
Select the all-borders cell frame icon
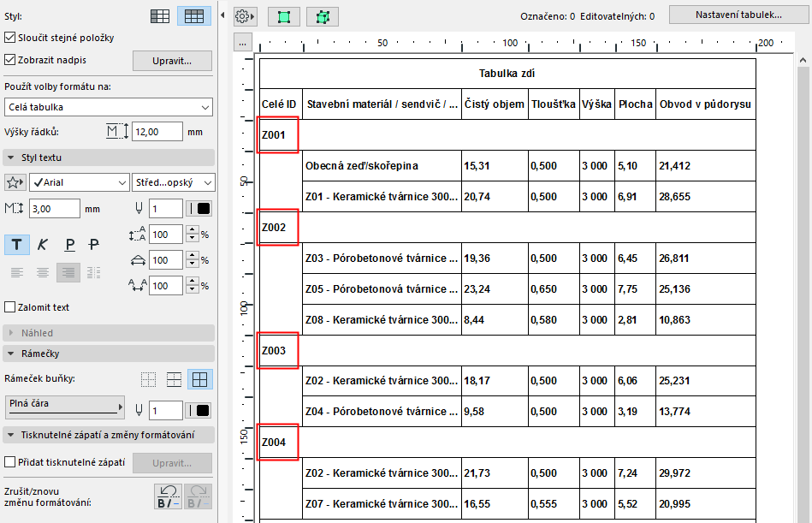(x=199, y=380)
